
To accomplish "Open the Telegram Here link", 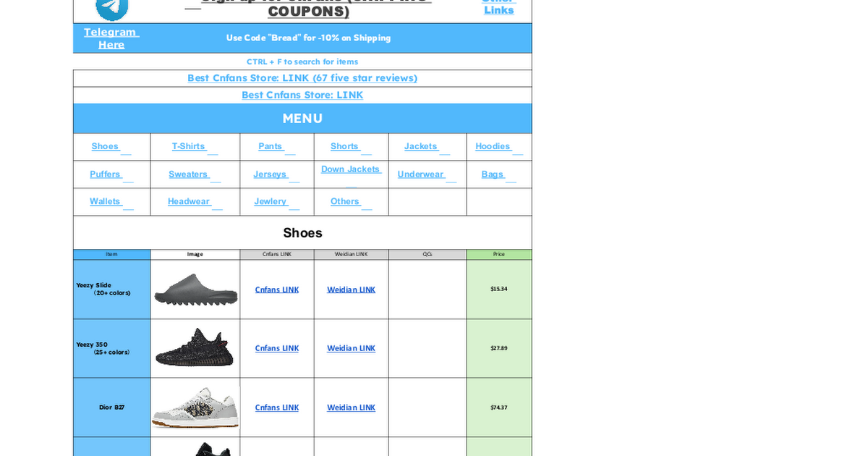I will 111,38.
